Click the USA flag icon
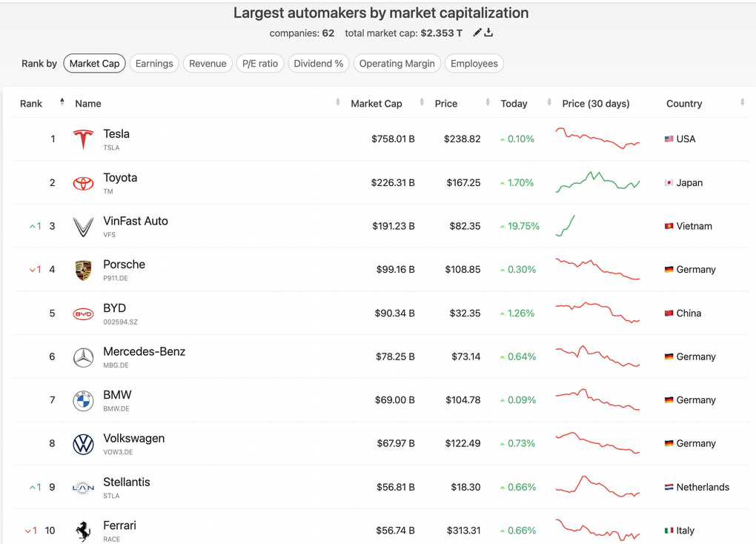 [x=669, y=139]
